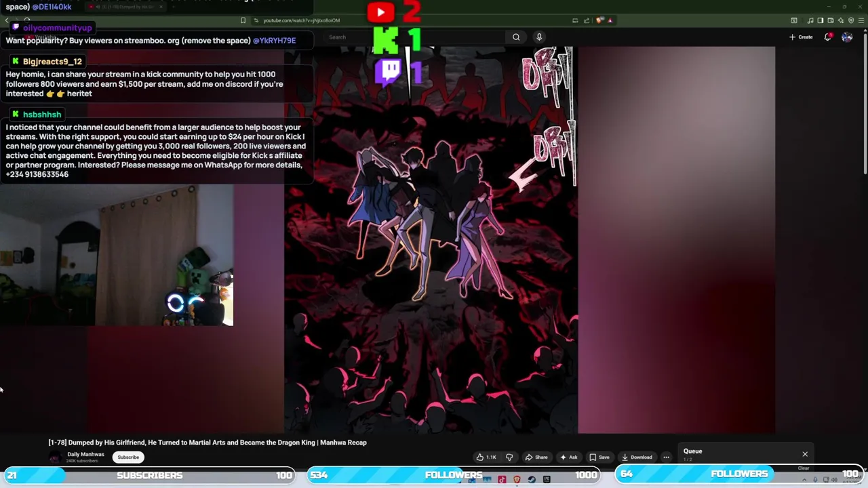Click the 64 of 100 Followers goal bar
Viewport: 868px width, 488px height.
tap(740, 474)
